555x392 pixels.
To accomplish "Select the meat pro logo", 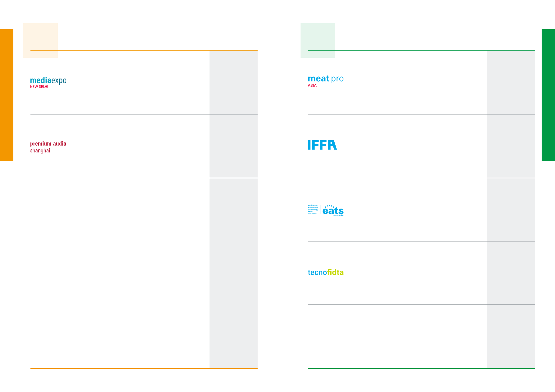I will (x=325, y=79).
